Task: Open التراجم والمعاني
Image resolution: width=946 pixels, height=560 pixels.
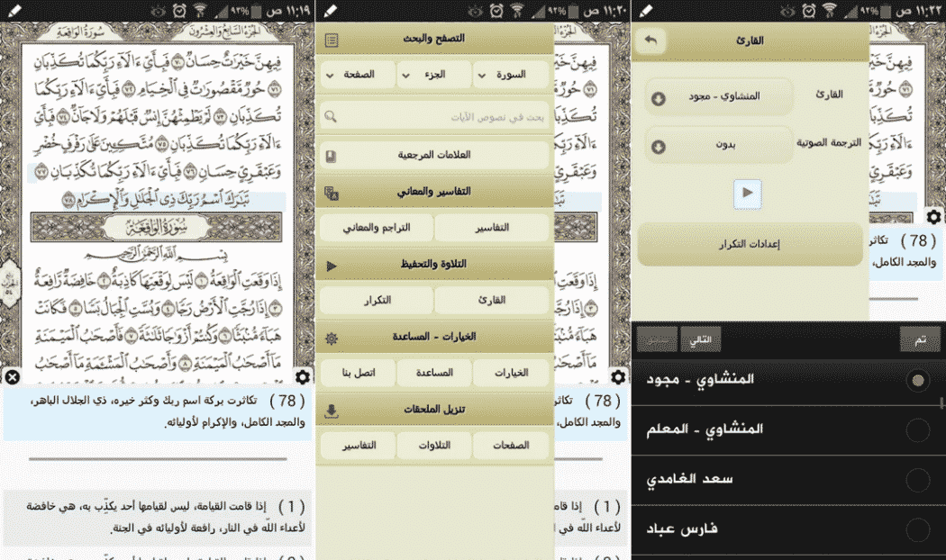Action: pos(377,228)
